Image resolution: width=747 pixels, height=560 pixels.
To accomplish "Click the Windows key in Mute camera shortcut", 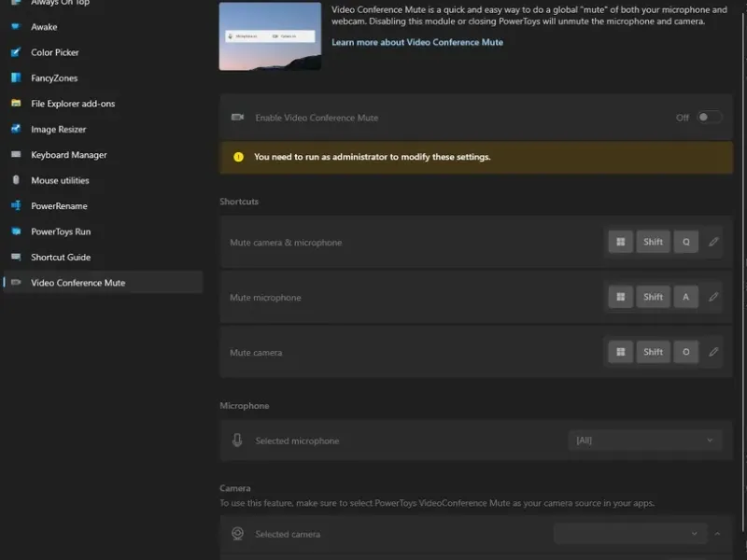I will (620, 352).
